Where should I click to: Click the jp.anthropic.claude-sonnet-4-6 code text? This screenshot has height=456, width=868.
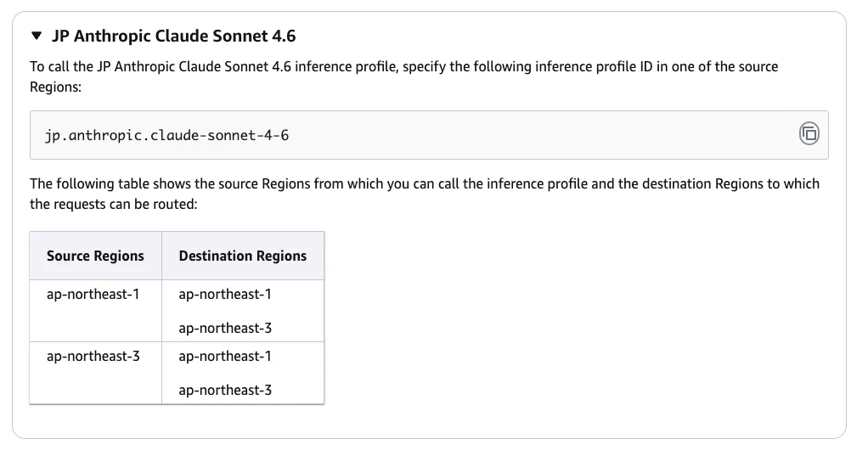(166, 135)
